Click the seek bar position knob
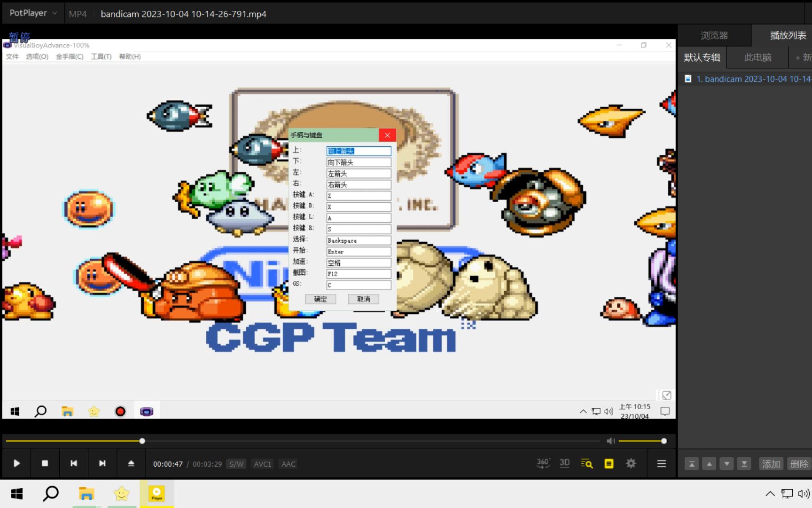 point(142,441)
